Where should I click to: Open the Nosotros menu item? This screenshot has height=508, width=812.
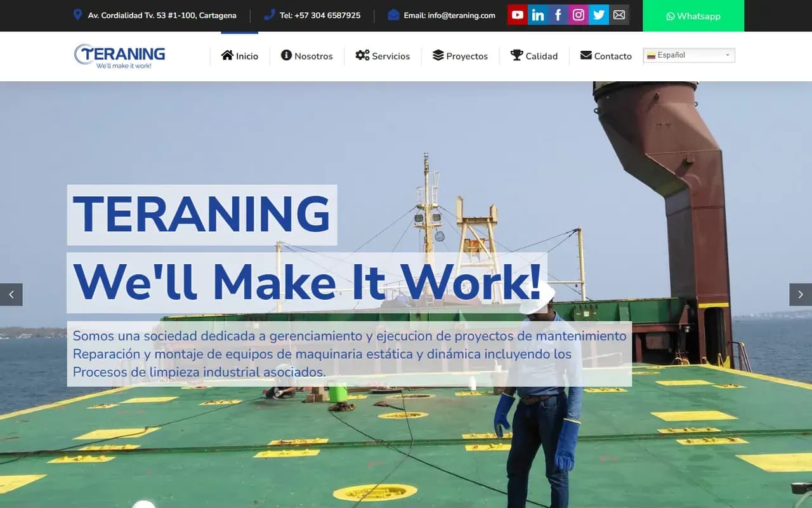pyautogui.click(x=307, y=56)
